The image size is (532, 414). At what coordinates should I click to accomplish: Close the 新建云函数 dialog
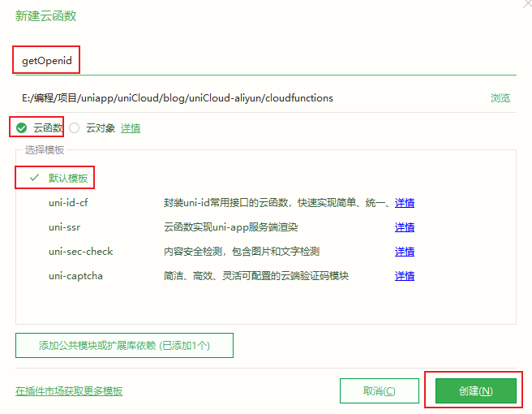528,3
